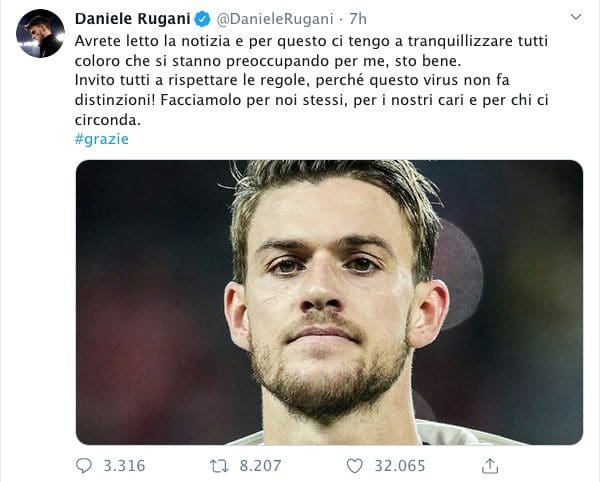Click the tweet line starting 'Invito tutti a rispettare'
Viewport: 600px width, 482px height.
pos(292,80)
